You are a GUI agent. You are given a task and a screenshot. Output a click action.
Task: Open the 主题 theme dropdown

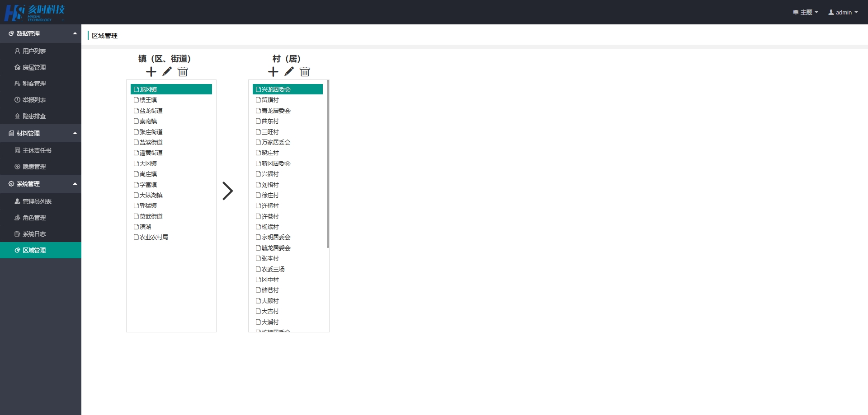(x=806, y=13)
